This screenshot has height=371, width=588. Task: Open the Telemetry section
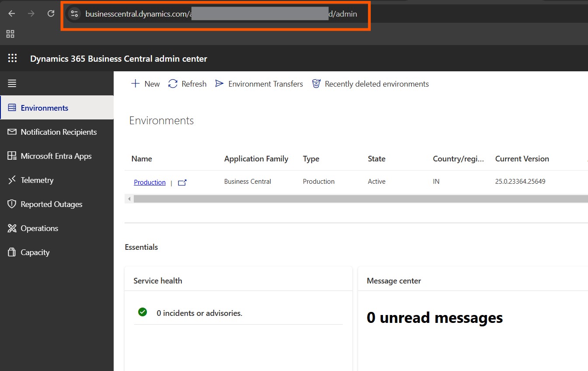point(37,180)
